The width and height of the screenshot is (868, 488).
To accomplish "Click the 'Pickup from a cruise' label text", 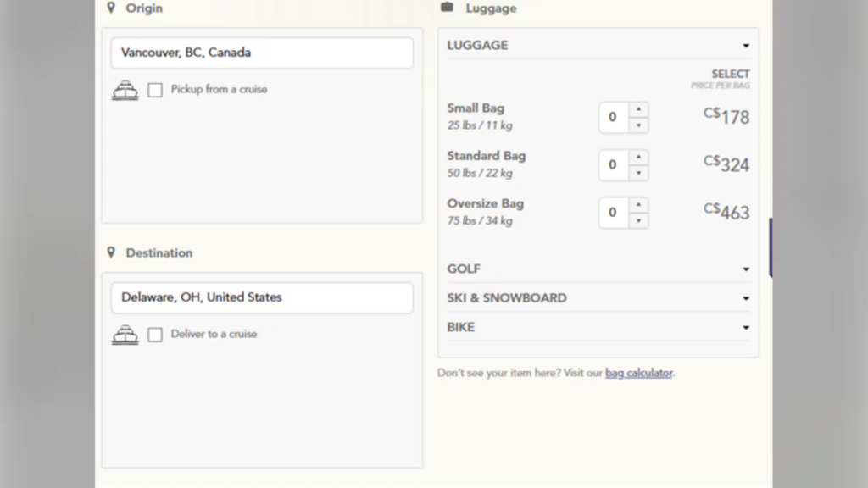I will 219,89.
